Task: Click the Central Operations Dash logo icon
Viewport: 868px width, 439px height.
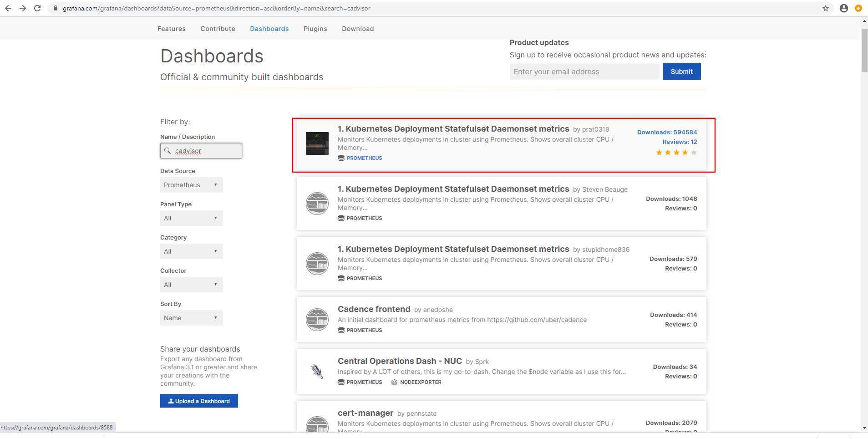Action: pos(317,372)
